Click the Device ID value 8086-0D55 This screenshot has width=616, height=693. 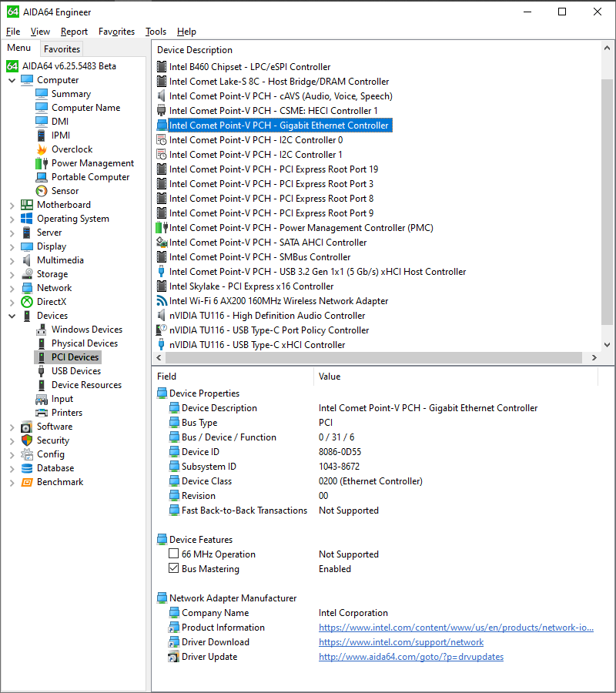tap(340, 452)
